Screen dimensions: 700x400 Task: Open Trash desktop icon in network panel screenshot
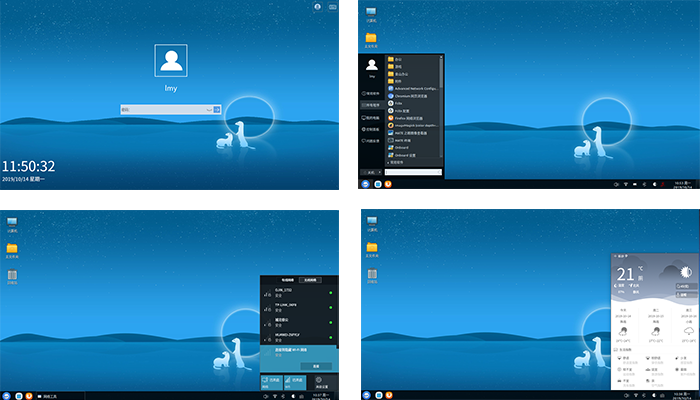[x=12, y=276]
